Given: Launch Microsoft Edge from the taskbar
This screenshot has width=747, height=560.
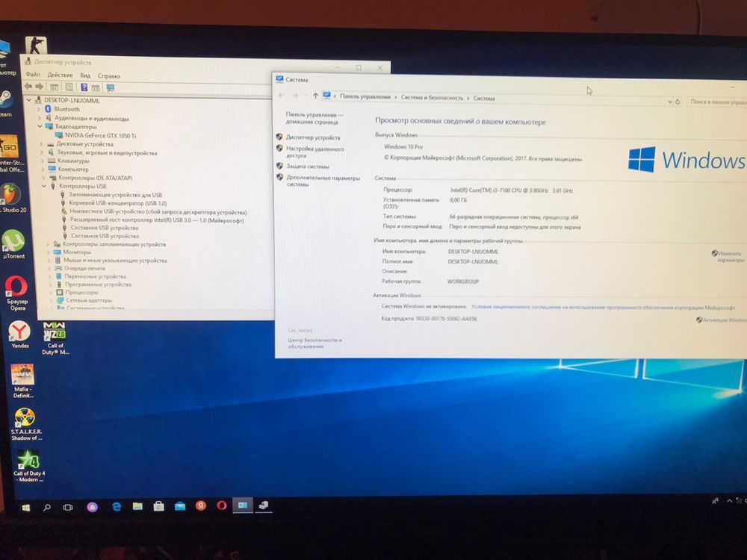Looking at the screenshot, I should tap(117, 506).
